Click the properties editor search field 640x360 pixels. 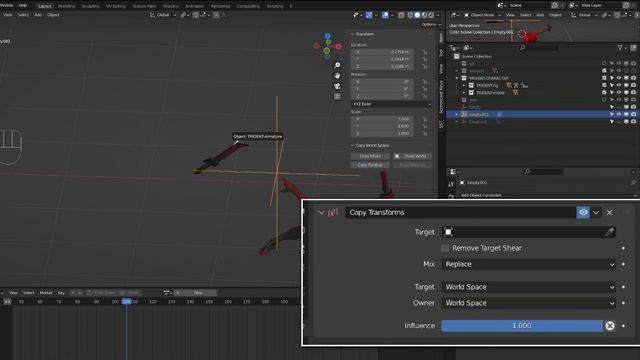tap(543, 172)
